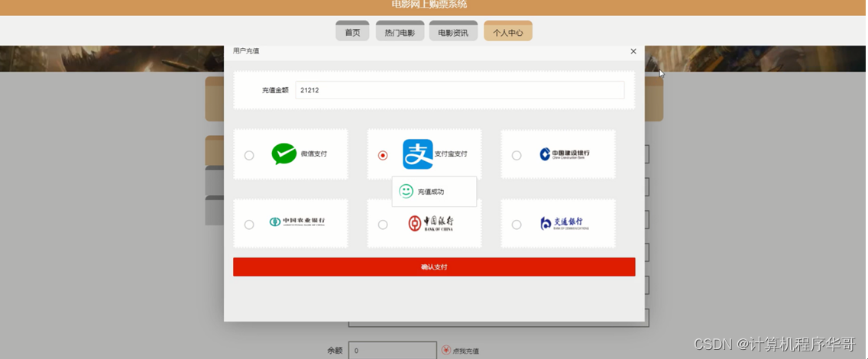Viewport: 868px width, 359px height.
Task: Open the 个人中心 navigation tab
Action: click(508, 31)
